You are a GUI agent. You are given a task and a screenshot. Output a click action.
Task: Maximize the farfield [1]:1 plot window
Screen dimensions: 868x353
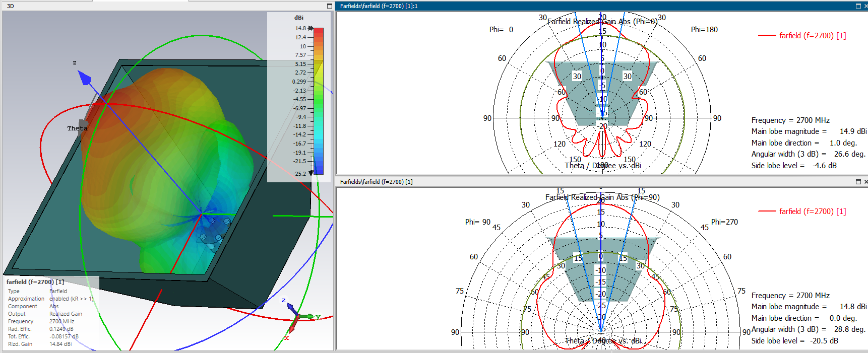[x=858, y=6]
